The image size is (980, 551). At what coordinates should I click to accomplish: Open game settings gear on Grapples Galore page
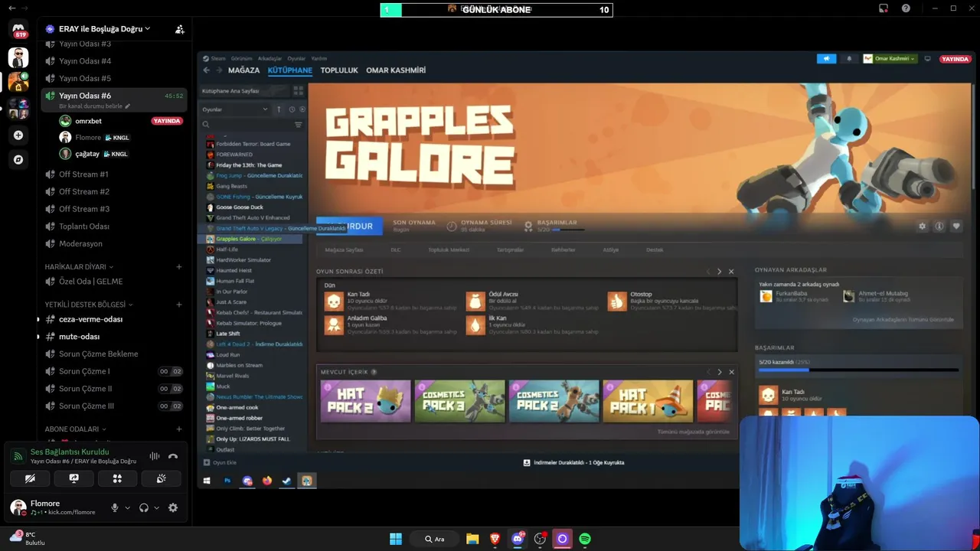tap(923, 227)
